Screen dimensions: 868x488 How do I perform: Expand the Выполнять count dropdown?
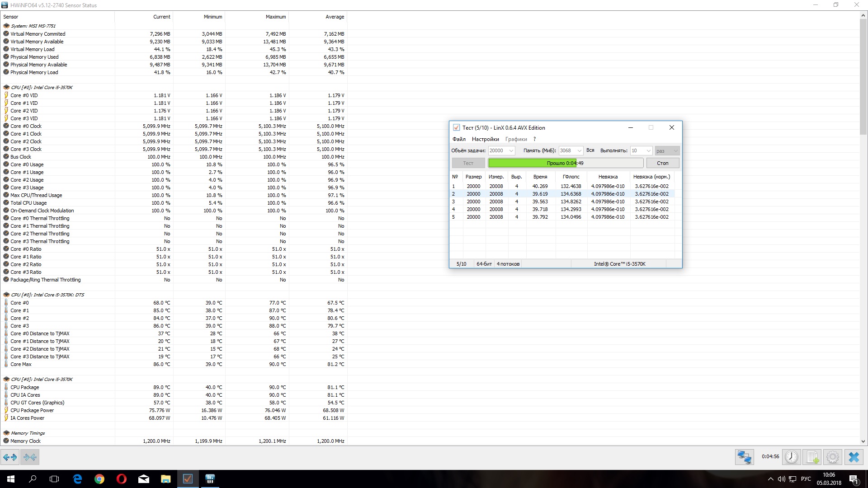click(x=648, y=151)
